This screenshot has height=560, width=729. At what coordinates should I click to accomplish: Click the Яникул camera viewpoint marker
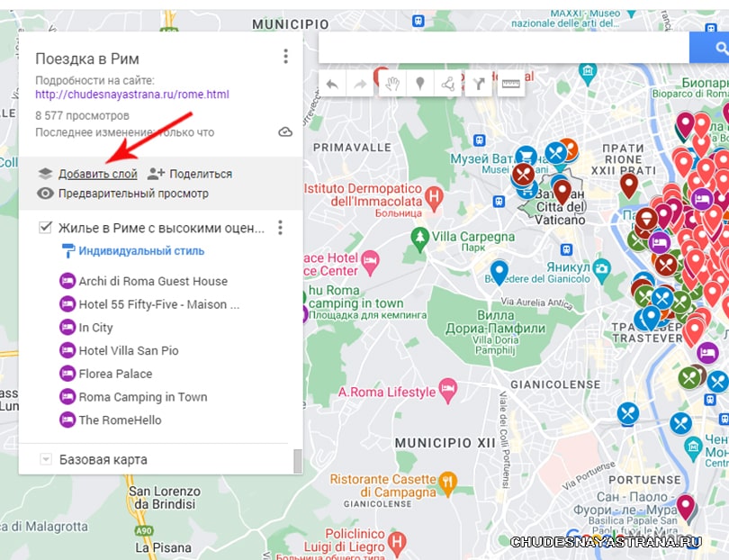click(602, 270)
